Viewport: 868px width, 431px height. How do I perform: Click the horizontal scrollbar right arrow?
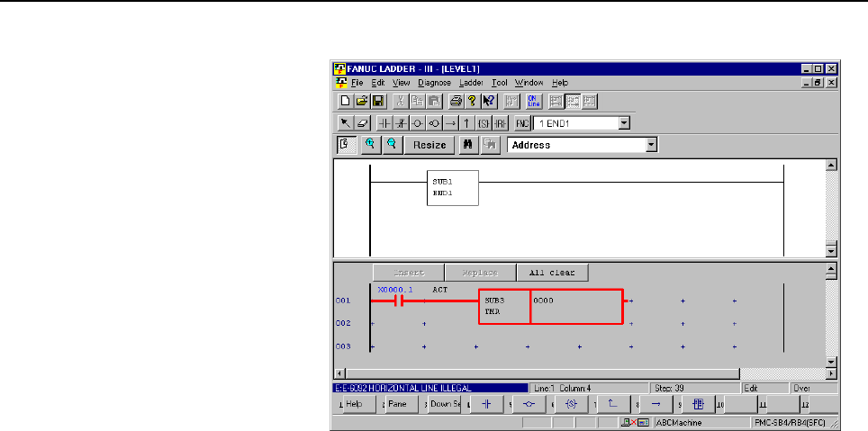[x=830, y=374]
